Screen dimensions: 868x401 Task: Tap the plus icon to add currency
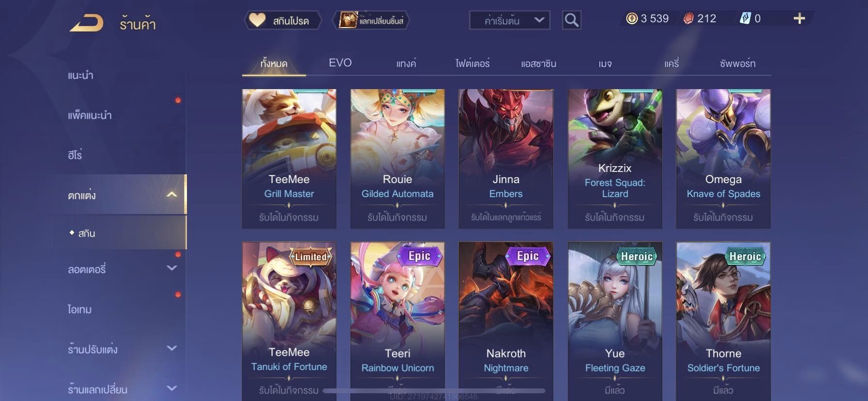click(x=799, y=18)
